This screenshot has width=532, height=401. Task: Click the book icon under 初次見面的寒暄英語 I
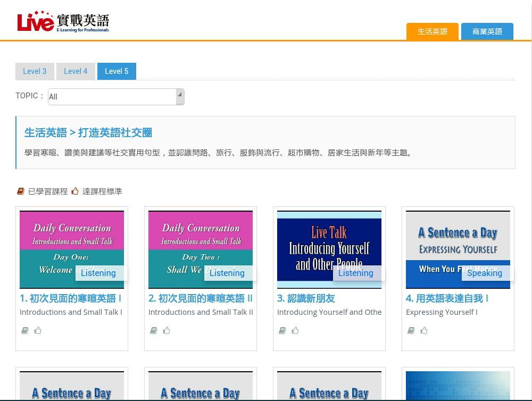click(25, 330)
